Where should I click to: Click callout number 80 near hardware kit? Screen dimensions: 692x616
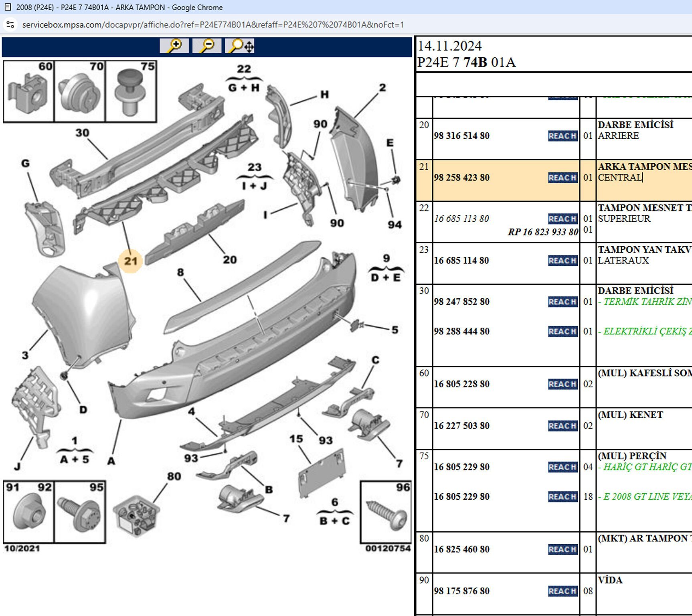(174, 476)
